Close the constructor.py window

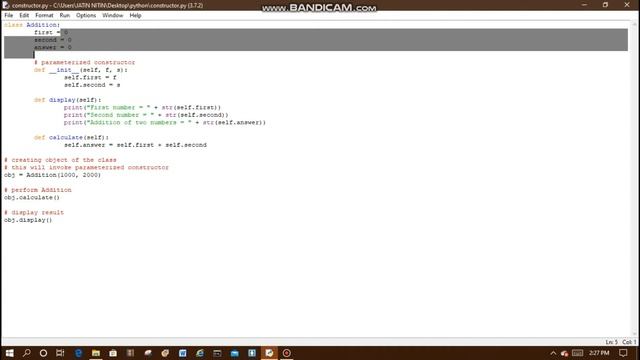(627, 5)
